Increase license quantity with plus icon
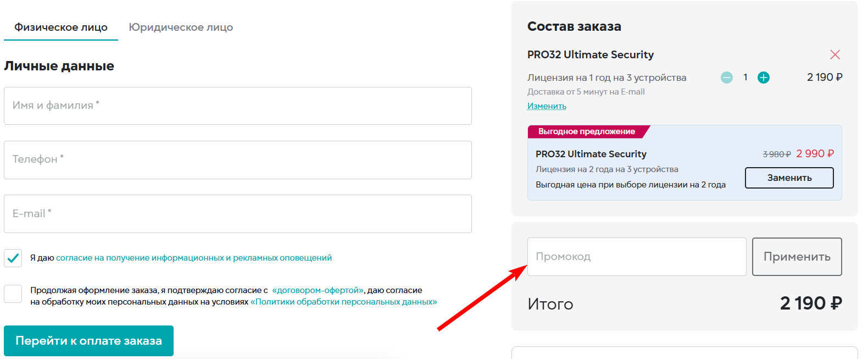The height and width of the screenshot is (359, 868). point(763,78)
